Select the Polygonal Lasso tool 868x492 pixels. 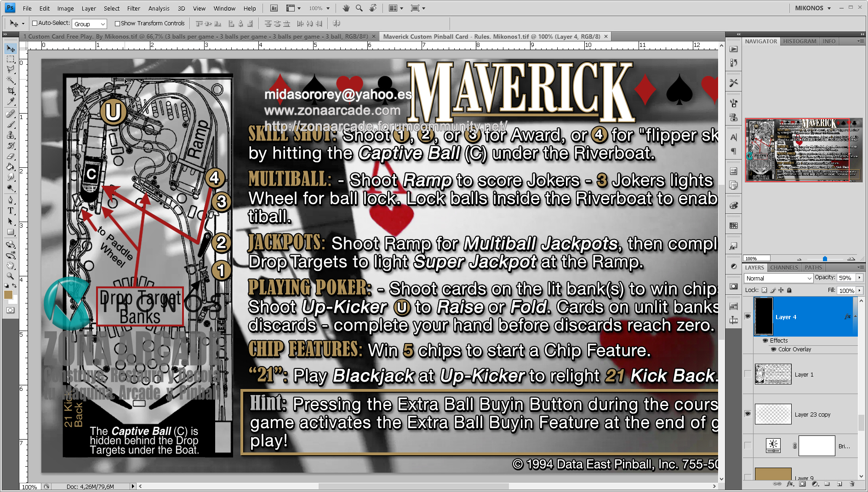click(10, 69)
